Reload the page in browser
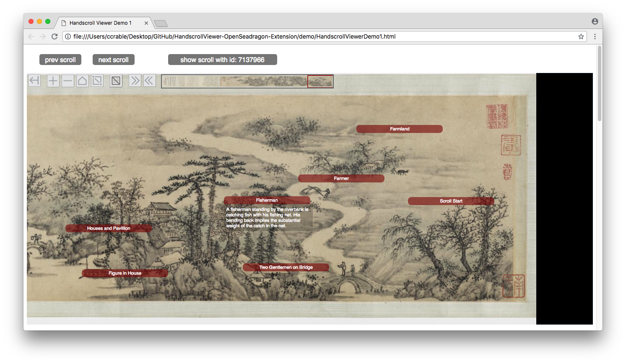The width and height of the screenshot is (626, 364). [55, 36]
